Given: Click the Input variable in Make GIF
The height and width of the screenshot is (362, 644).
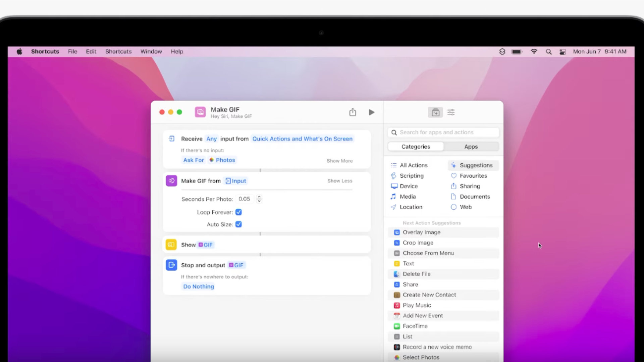Looking at the screenshot, I should 236,181.
